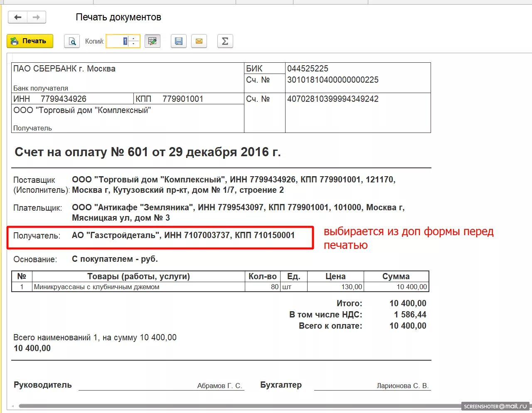The image size is (532, 413).
Task: Click the КПП 779901001 cell
Action: click(x=189, y=99)
